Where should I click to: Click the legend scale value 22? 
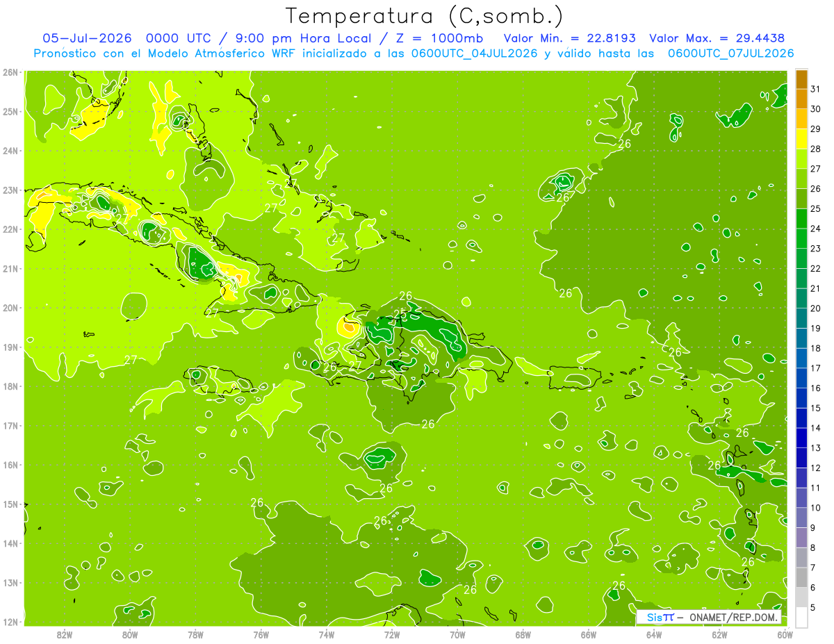click(816, 268)
